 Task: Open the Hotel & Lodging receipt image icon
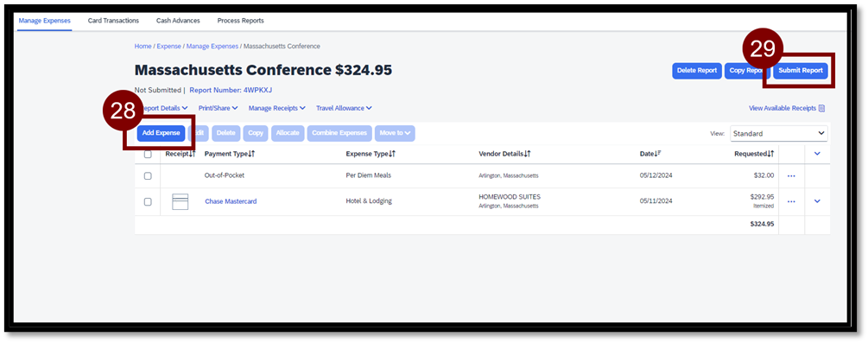coord(180,201)
